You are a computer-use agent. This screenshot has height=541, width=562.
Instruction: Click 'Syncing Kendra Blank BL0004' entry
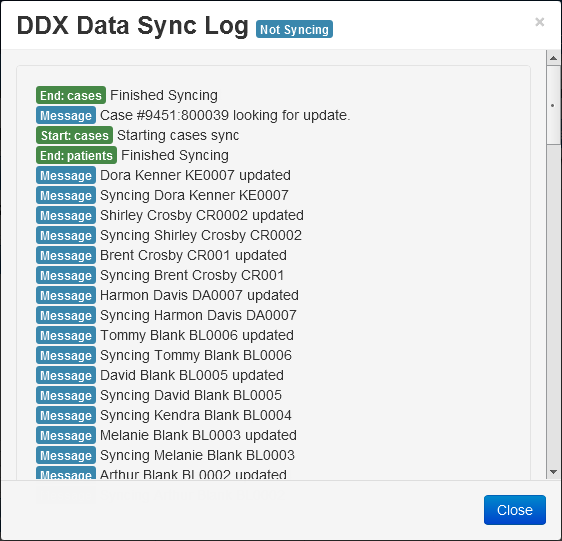[196, 415]
